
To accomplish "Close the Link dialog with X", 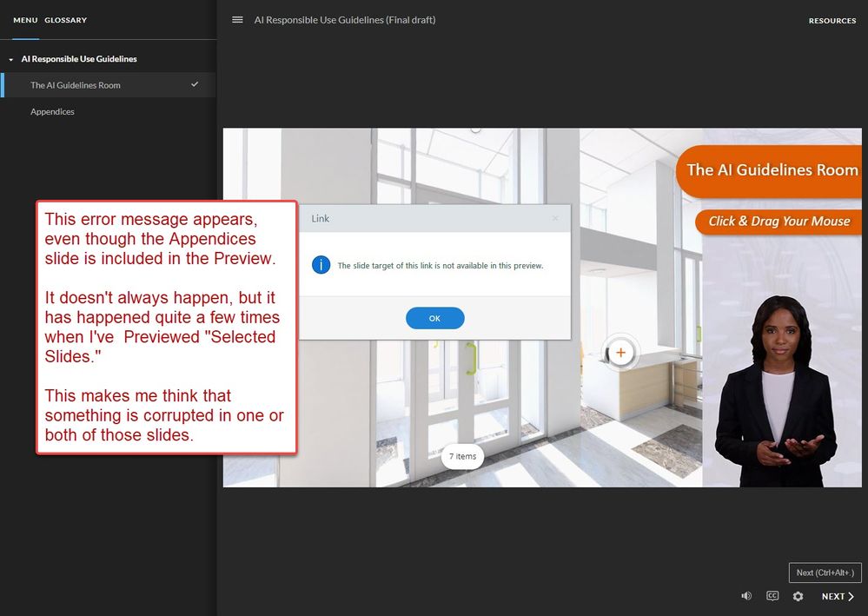I will pos(555,219).
